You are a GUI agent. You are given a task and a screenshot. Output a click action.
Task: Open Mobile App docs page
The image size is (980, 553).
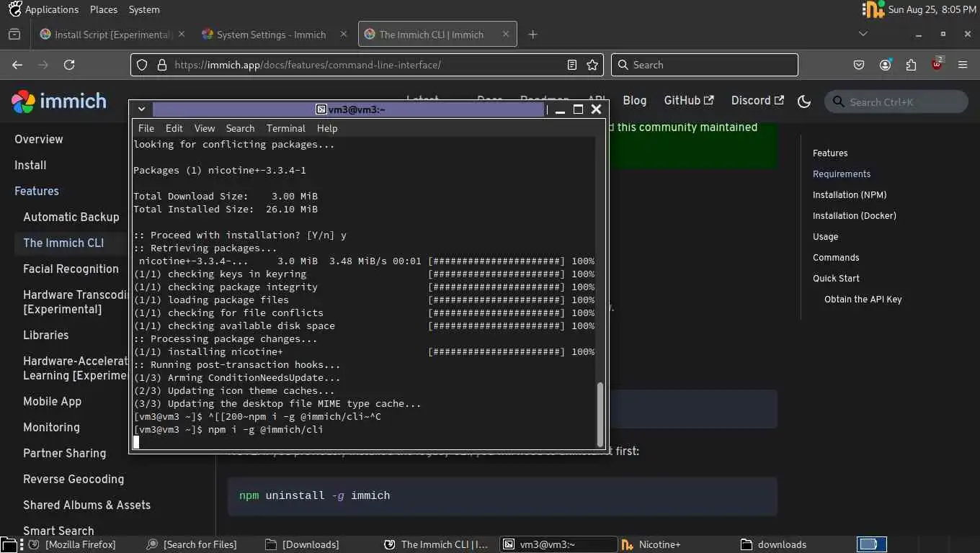(x=52, y=401)
